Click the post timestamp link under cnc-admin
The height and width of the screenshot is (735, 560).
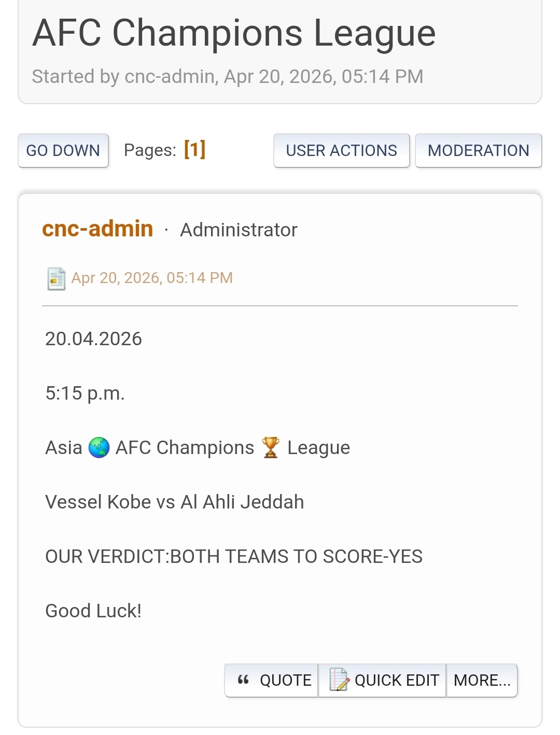tap(152, 278)
